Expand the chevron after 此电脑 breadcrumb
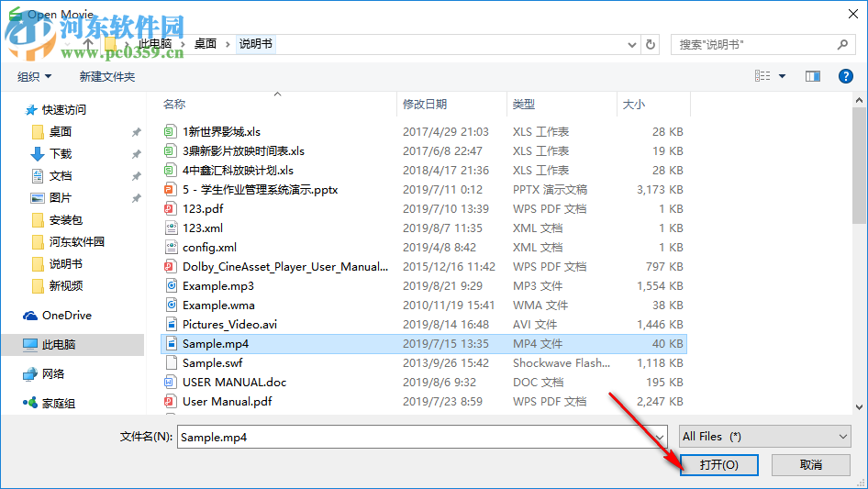This screenshot has width=868, height=489. 183,44
